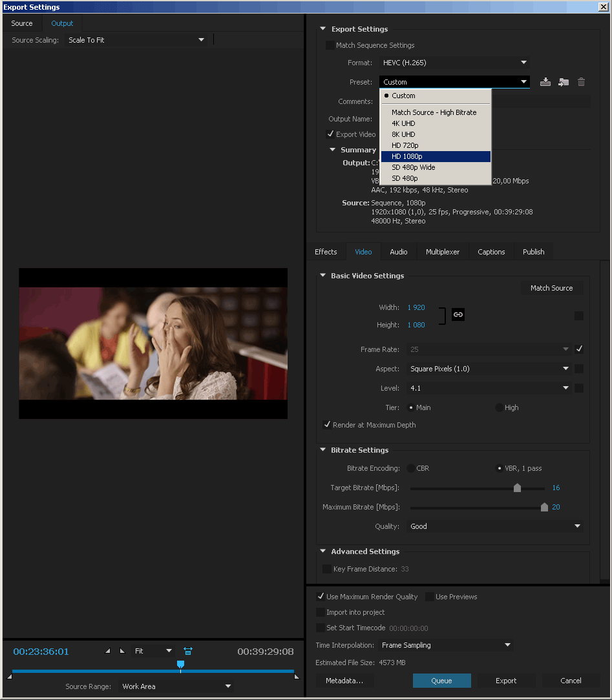Click the Delete Preset trash icon
The image size is (612, 700).
(x=581, y=82)
